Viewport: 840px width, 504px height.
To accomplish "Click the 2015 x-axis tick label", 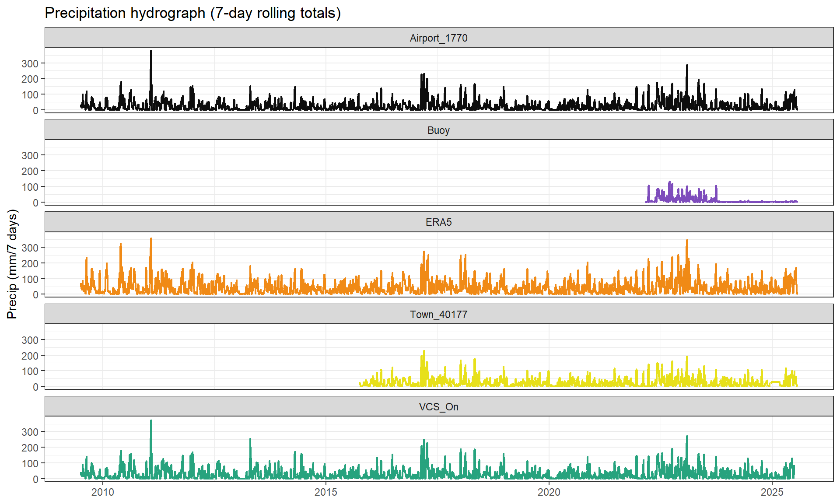I will tap(326, 492).
